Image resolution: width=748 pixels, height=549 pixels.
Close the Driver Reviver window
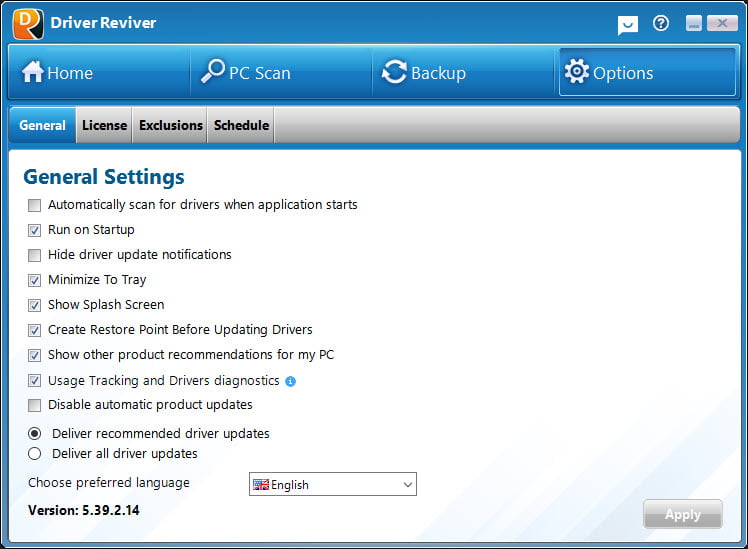click(x=722, y=23)
